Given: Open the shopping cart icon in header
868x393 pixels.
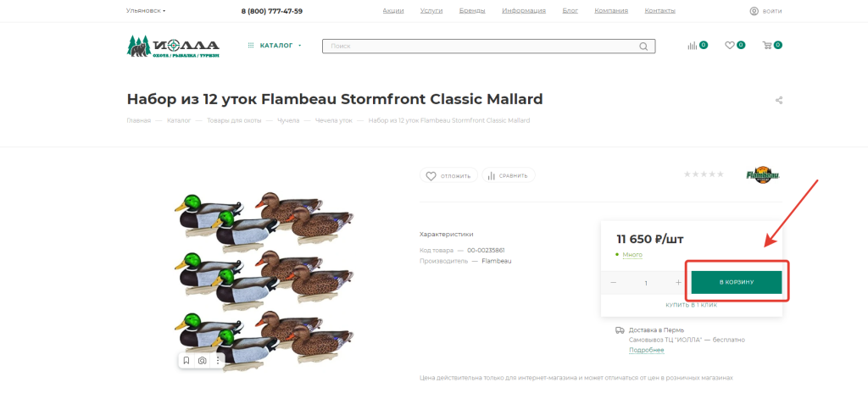Looking at the screenshot, I should click(767, 46).
